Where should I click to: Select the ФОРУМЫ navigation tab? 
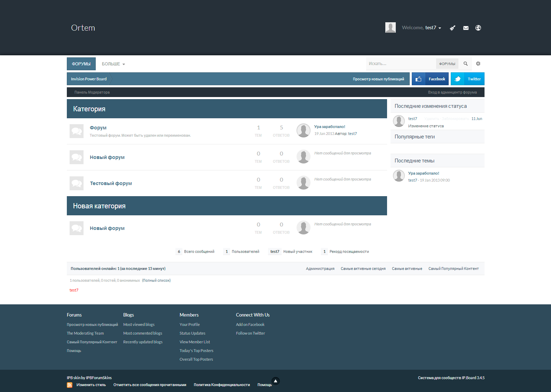pyautogui.click(x=81, y=64)
